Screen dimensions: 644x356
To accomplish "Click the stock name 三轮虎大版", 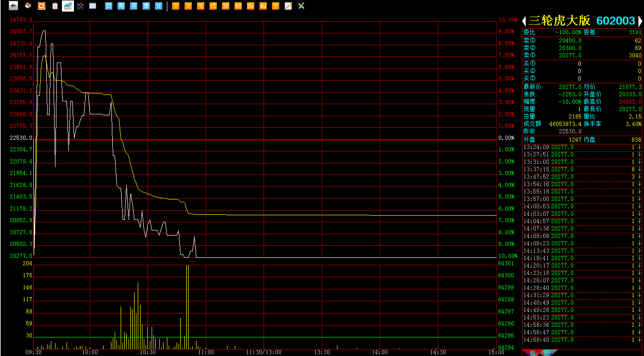I will pos(559,21).
